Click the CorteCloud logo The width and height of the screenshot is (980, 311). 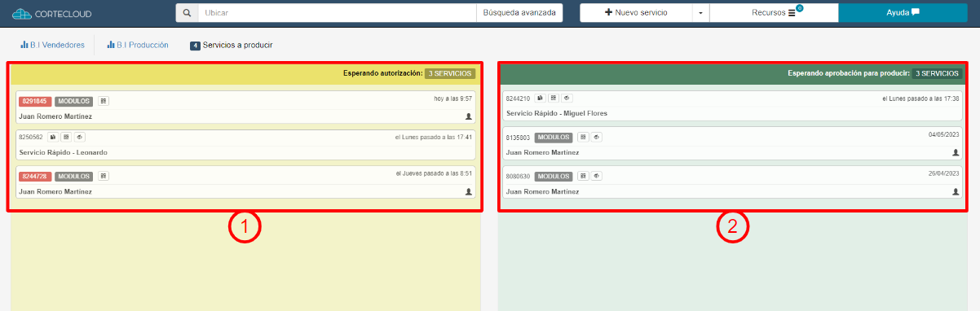coord(52,13)
